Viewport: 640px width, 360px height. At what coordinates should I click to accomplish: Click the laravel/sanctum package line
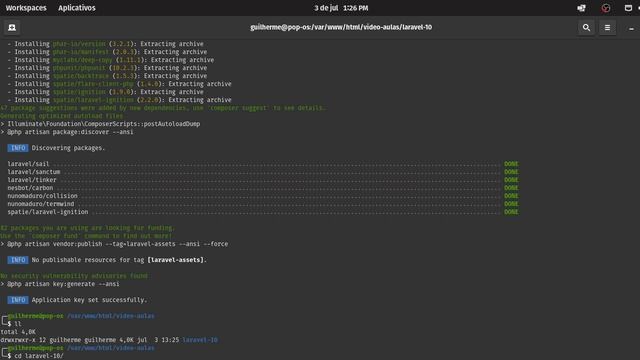pos(263,172)
